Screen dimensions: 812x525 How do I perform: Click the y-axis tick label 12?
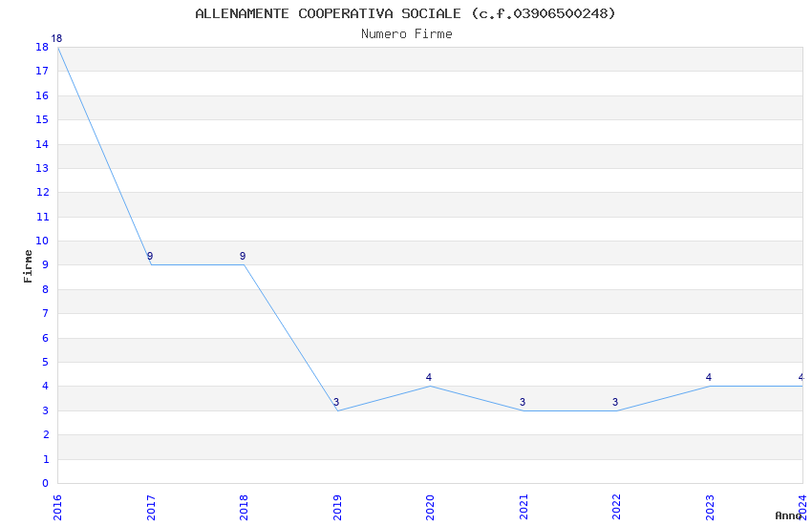(42, 193)
